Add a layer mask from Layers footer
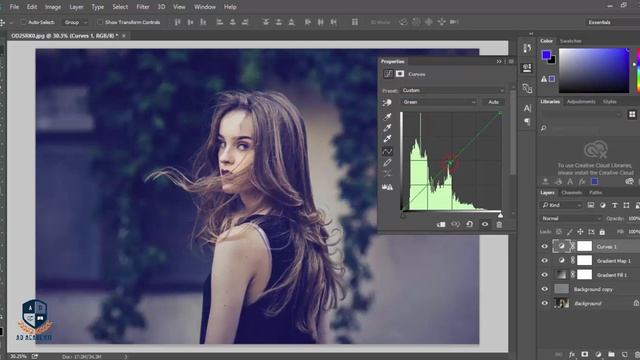640x360 pixels. coord(584,354)
